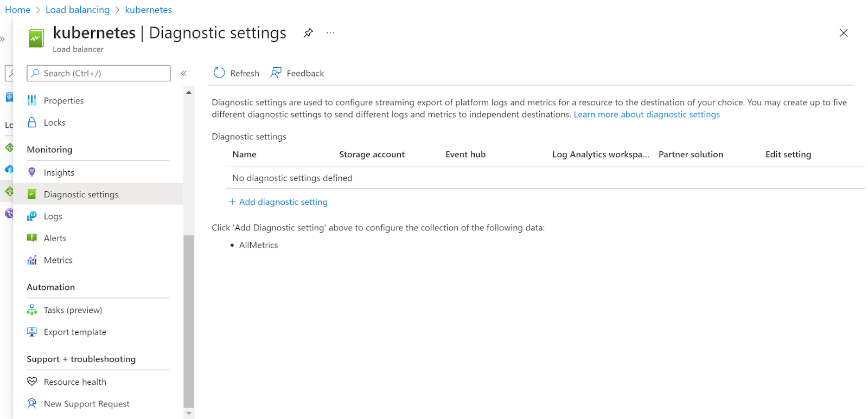Expand the portal menu at far left
Image resolution: width=868 pixels, height=419 pixels.
3,39
